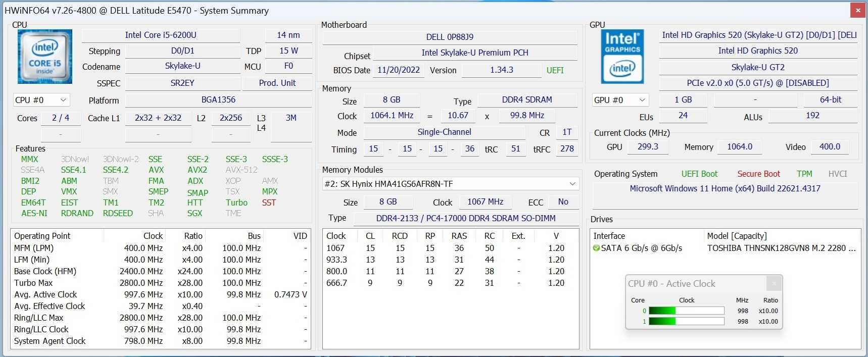Image resolution: width=868 pixels, height=357 pixels.
Task: Select the Intel Core i5-6200U name field
Action: 161,35
